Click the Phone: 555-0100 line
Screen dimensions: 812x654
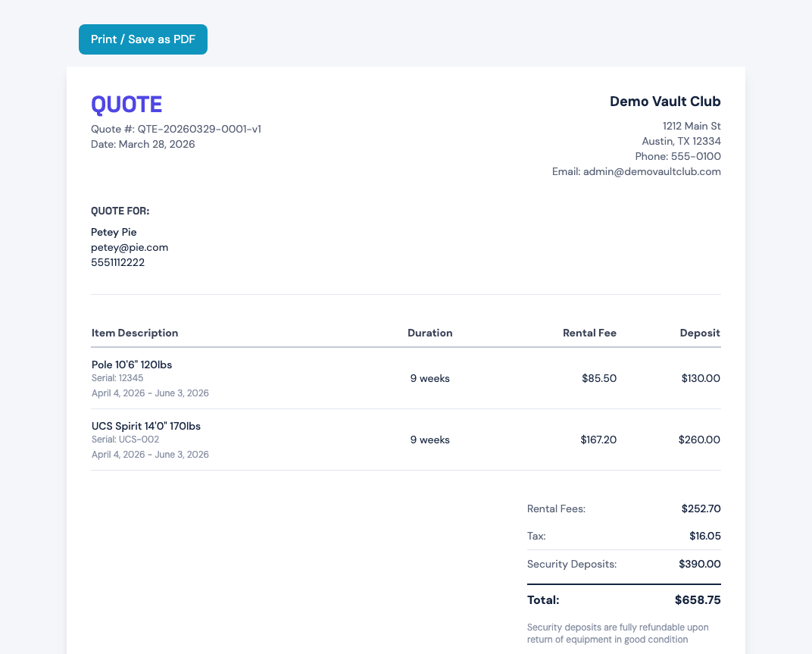(678, 157)
